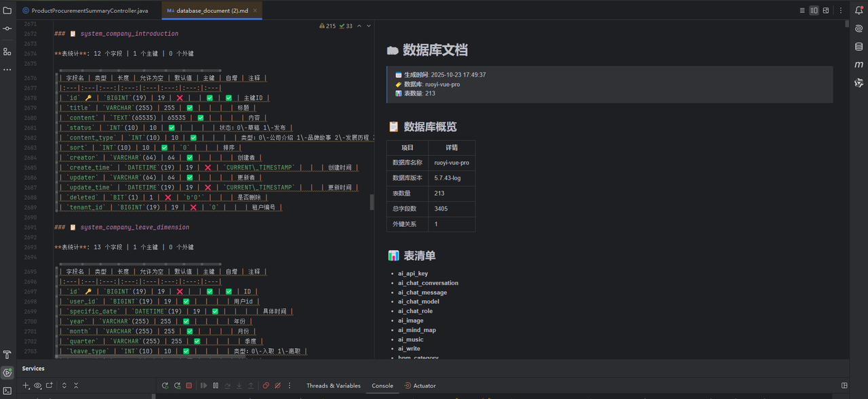Click the Rerun icon in Services toolbar
This screenshot has height=399, width=868.
[165, 385]
